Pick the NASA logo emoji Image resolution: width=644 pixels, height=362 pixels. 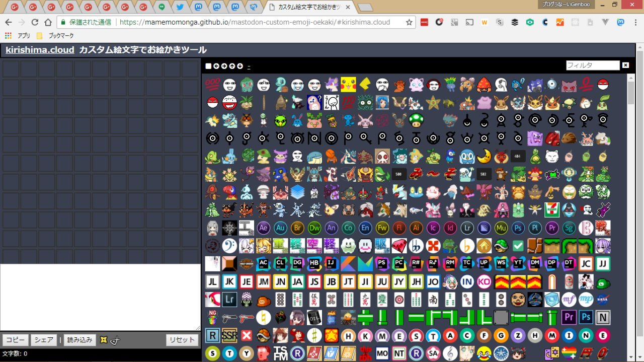[603, 300]
